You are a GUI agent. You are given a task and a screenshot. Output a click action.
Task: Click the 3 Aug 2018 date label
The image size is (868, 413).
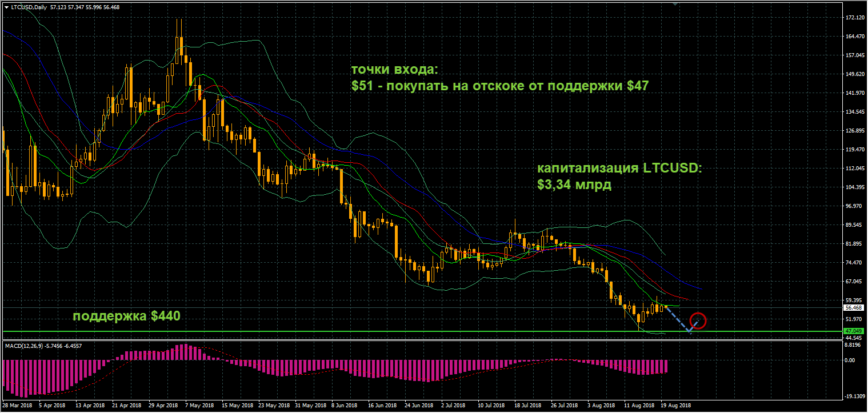[x=602, y=406]
